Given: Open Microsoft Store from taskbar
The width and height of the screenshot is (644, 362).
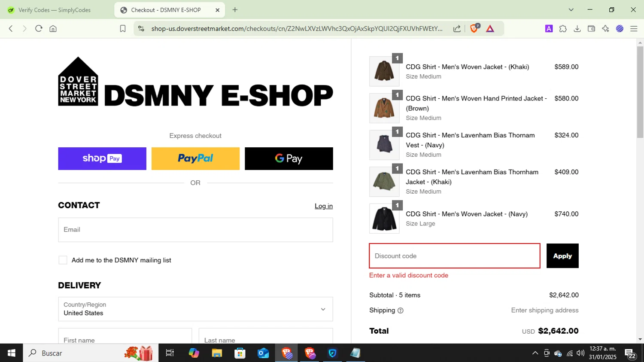Looking at the screenshot, I should (240, 353).
